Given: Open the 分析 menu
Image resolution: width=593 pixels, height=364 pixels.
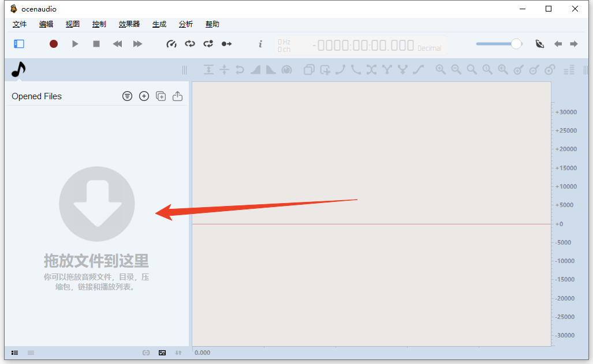Looking at the screenshot, I should (185, 24).
